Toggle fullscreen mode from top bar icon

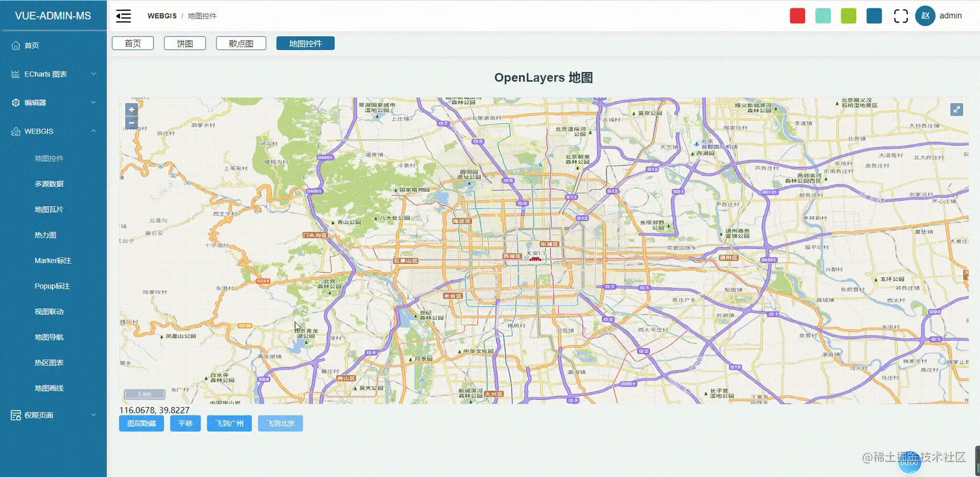pos(900,16)
